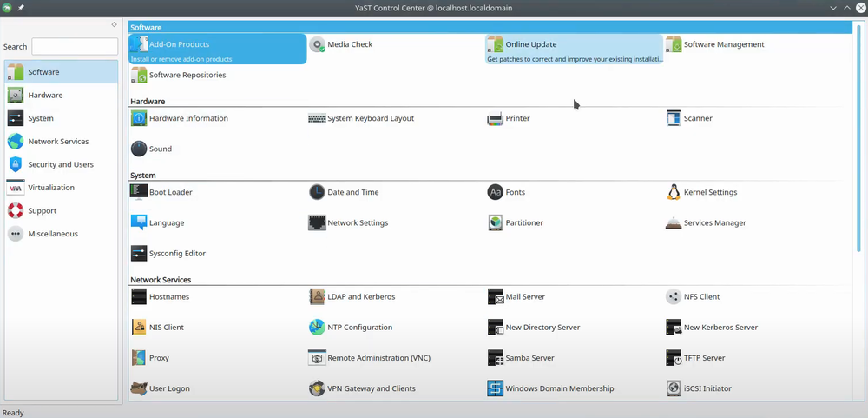Screen dimensions: 868x418
Task: Click the YaST app icon in title bar
Action: (x=7, y=8)
